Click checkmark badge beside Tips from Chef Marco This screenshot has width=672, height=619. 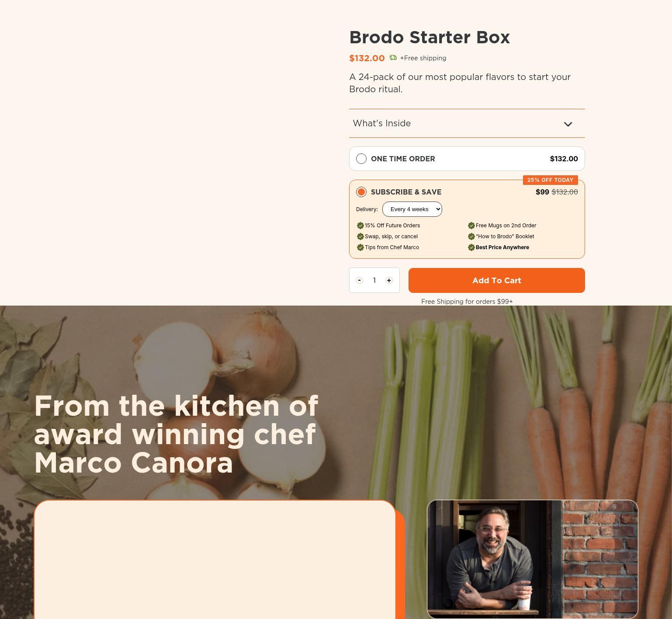360,247
